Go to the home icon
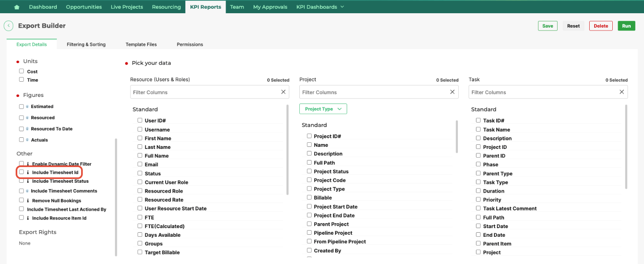644x264 pixels. point(17,7)
